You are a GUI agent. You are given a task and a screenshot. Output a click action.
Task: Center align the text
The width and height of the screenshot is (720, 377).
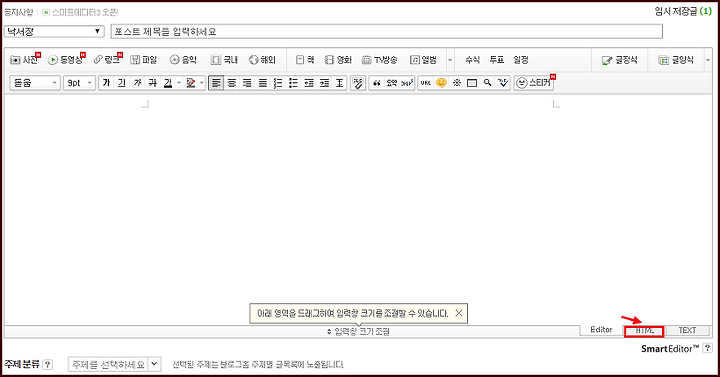click(232, 83)
